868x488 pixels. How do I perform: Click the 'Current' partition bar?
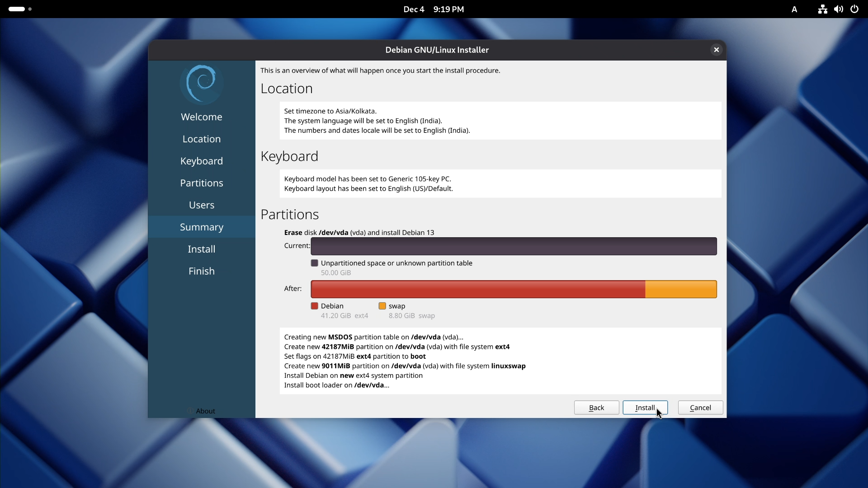[x=514, y=246]
